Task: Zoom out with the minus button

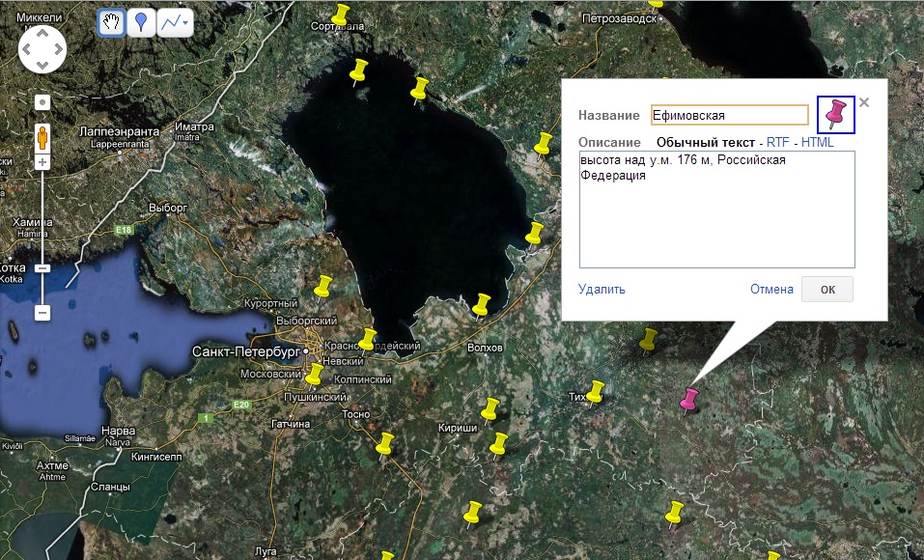Action: 42,313
